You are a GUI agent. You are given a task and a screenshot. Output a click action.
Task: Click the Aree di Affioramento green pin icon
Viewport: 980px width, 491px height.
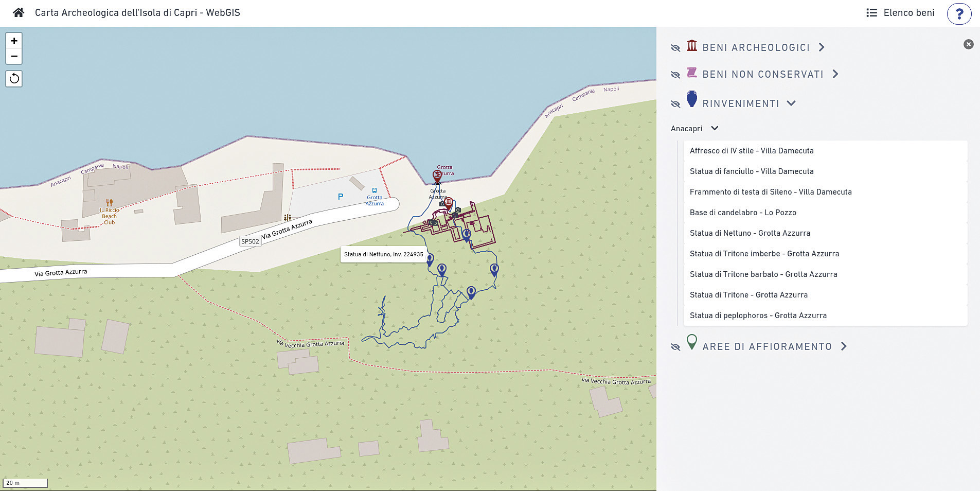point(692,342)
